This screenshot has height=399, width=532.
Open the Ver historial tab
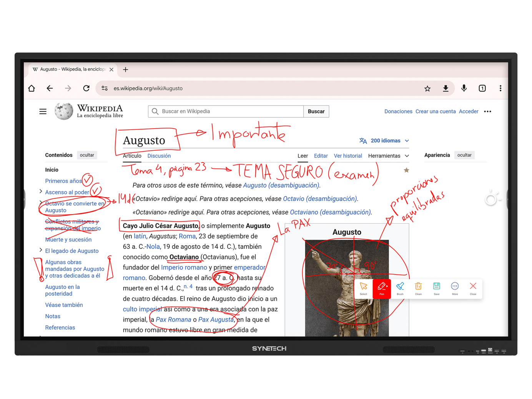click(x=348, y=156)
